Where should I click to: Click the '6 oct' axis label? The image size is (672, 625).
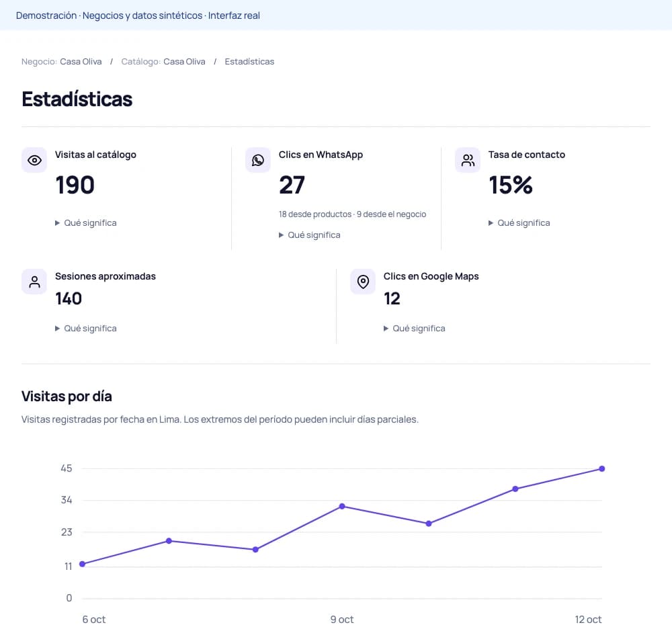pyautogui.click(x=94, y=619)
